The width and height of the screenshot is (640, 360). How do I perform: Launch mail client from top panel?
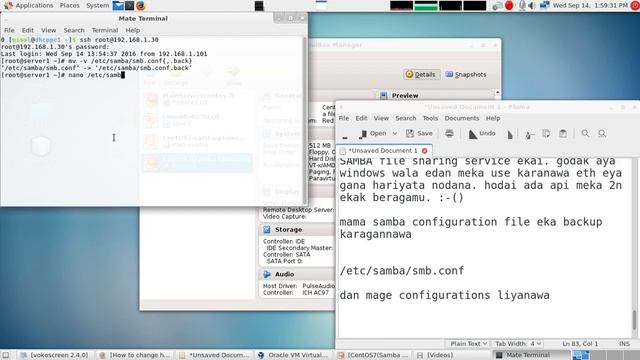point(118,5)
